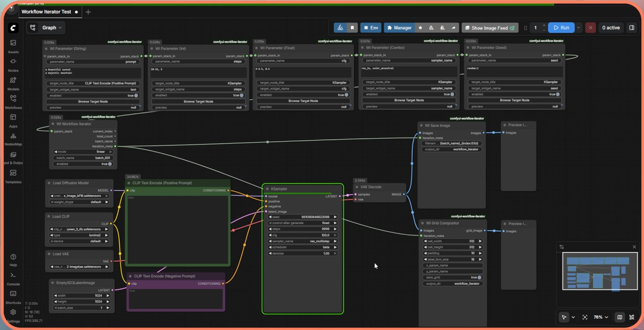Collapse the VAE Decode node via its dot
644x330 pixels.
(357, 187)
